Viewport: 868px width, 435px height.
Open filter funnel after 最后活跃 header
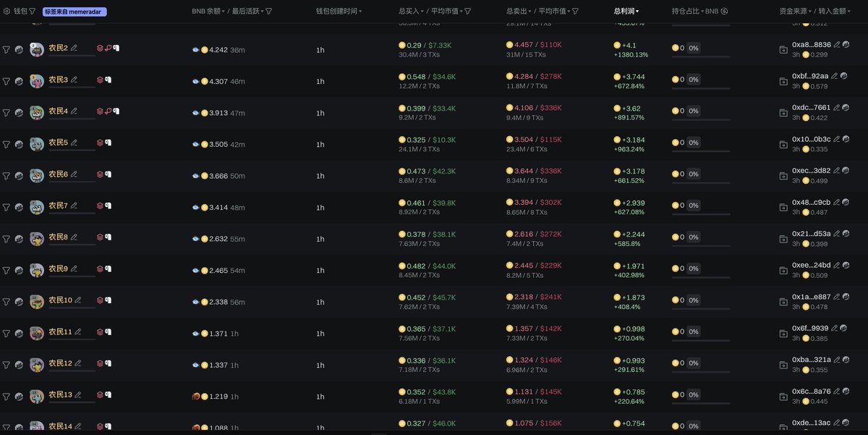pos(269,12)
